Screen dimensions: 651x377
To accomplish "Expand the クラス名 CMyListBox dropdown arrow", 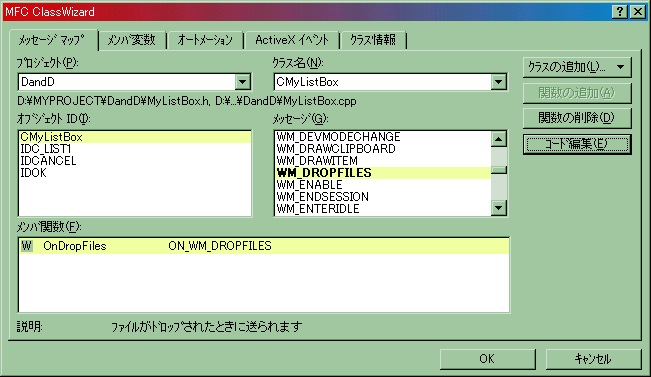I will (x=499, y=82).
